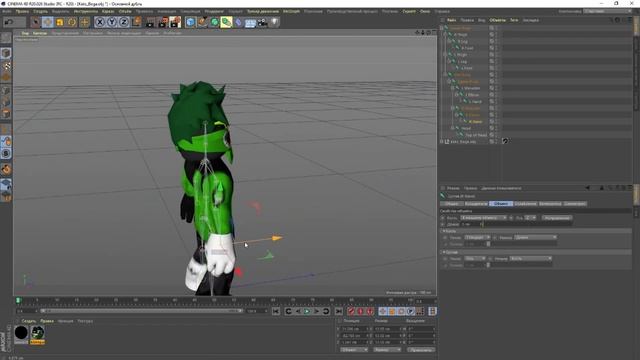Open the spline pen tool icon
Screen dimensions: 640x360
click(x=202, y=22)
